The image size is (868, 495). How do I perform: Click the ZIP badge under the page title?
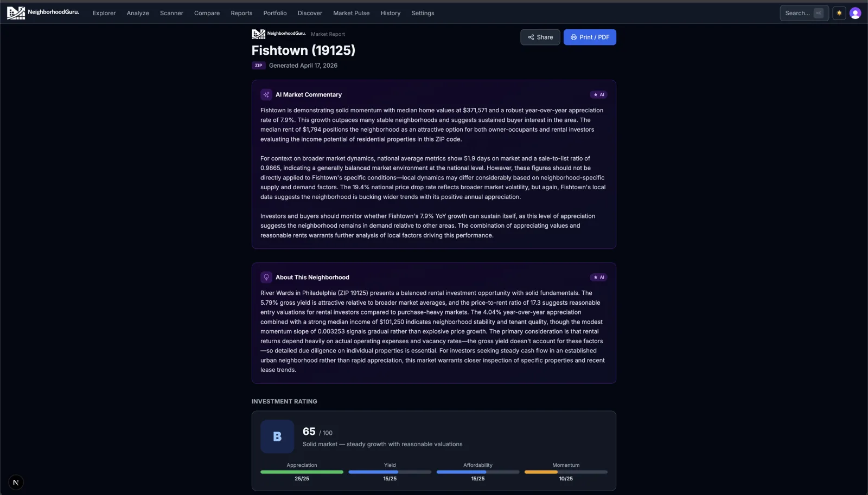[x=258, y=65]
